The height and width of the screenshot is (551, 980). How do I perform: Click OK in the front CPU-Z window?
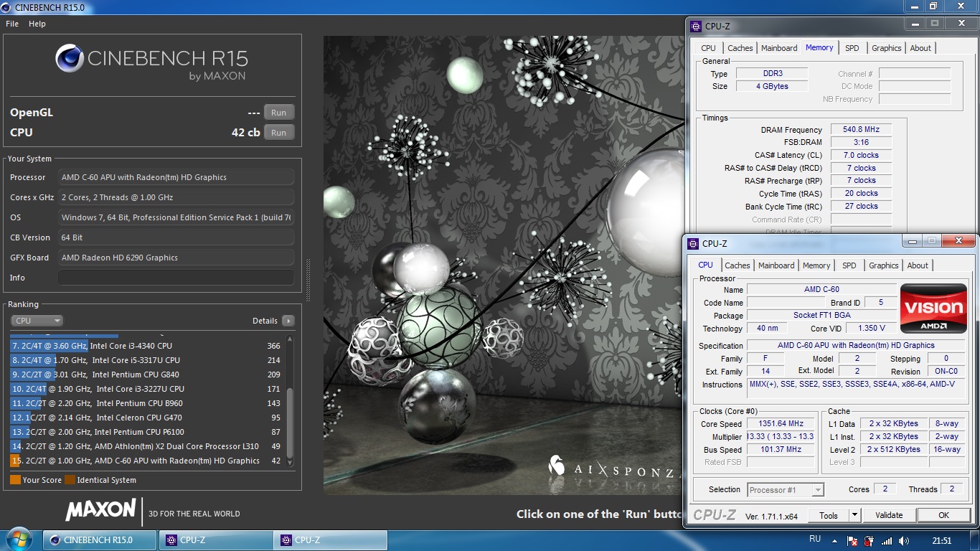(x=943, y=515)
